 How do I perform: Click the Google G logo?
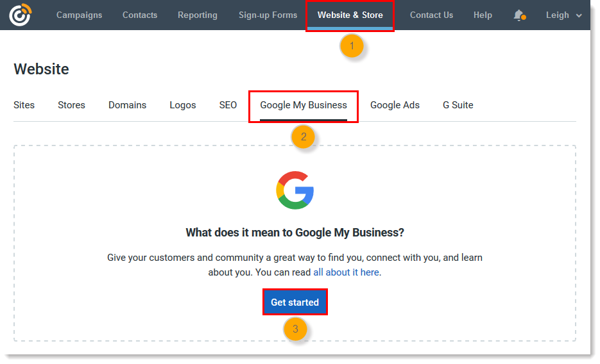click(295, 190)
